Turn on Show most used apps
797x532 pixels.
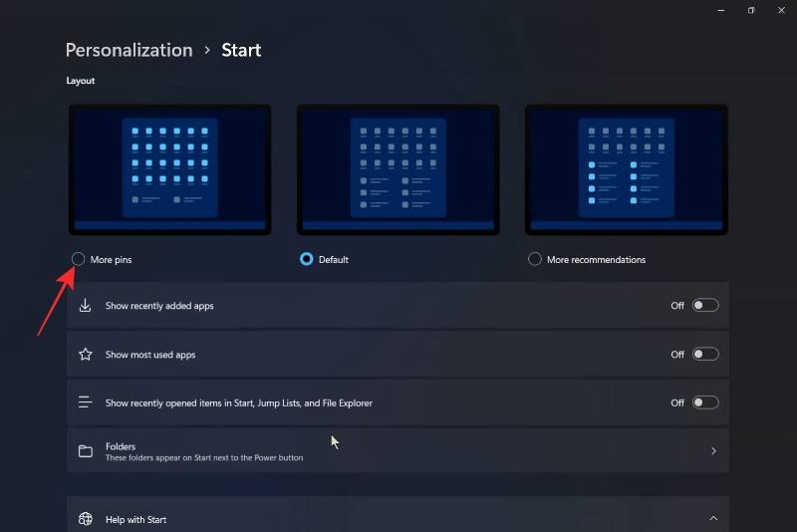point(705,355)
